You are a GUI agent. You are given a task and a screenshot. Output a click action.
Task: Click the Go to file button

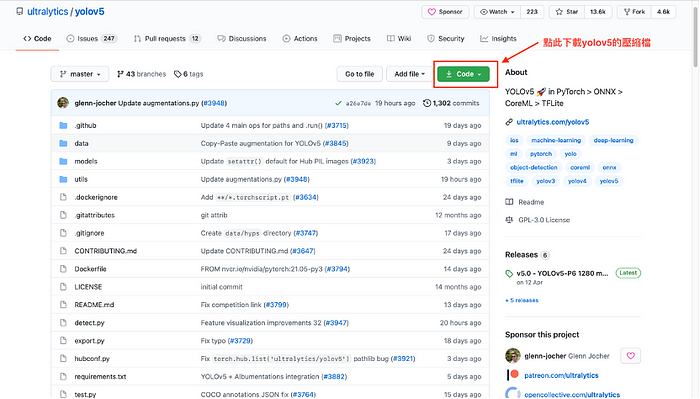[359, 74]
